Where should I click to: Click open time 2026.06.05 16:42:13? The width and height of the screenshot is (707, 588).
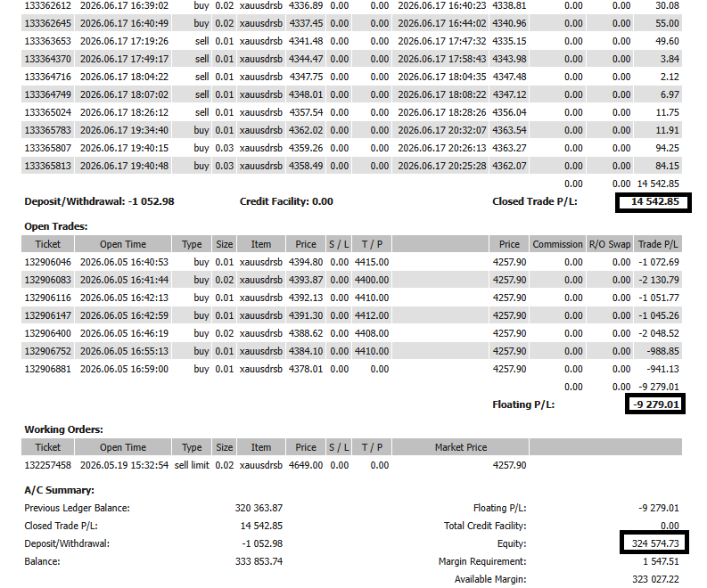click(x=124, y=298)
